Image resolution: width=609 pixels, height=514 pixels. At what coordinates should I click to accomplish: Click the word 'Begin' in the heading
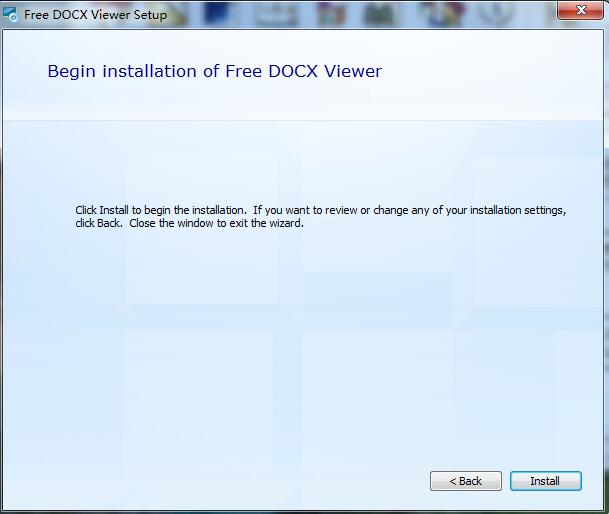coord(71,72)
